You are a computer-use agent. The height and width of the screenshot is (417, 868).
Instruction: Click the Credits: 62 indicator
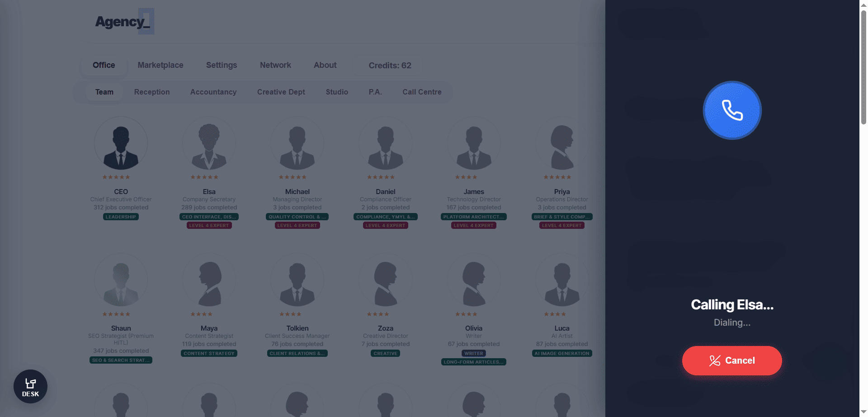[390, 66]
